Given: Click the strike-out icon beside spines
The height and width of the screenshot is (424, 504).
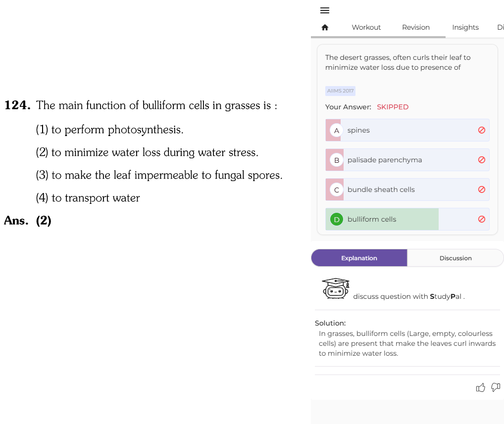Looking at the screenshot, I should click(482, 130).
